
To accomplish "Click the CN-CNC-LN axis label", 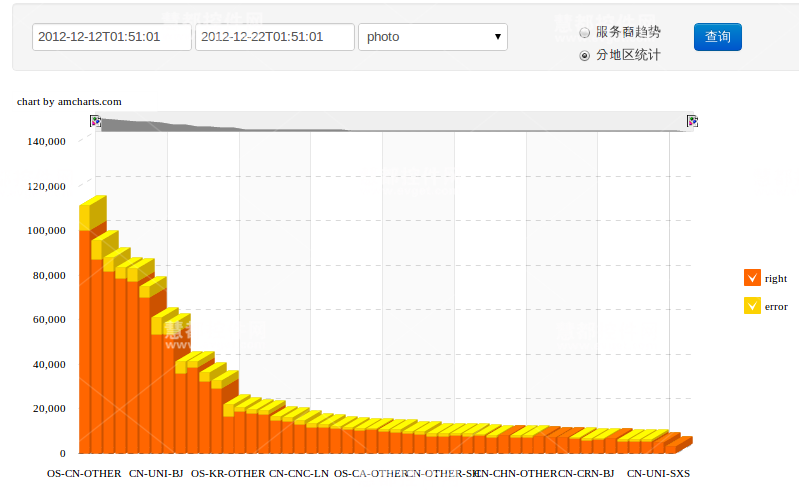I will 299,474.
